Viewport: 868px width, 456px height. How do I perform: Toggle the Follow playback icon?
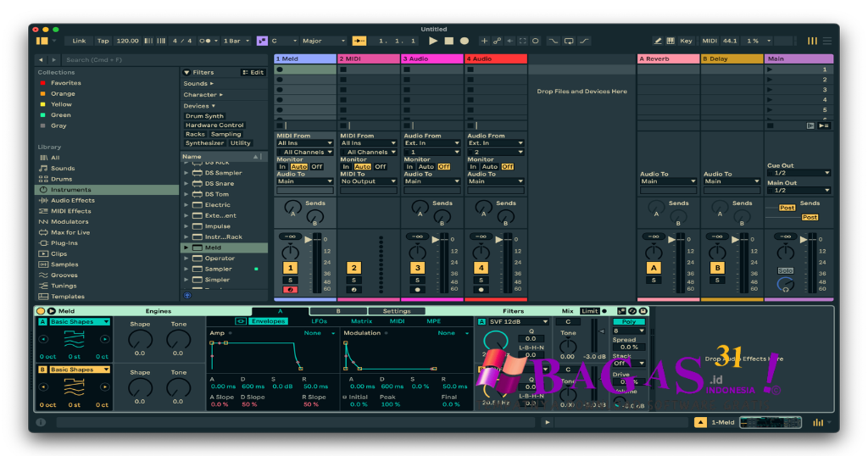(x=359, y=41)
